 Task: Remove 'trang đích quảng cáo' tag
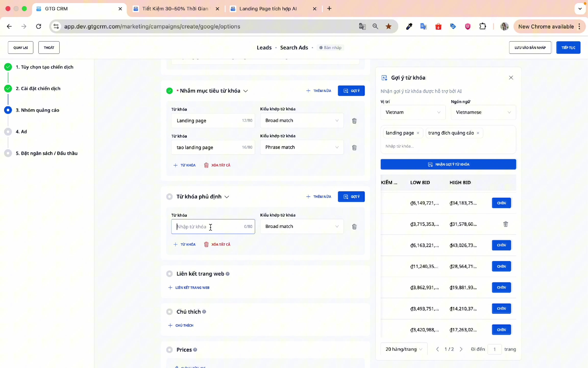click(x=478, y=133)
